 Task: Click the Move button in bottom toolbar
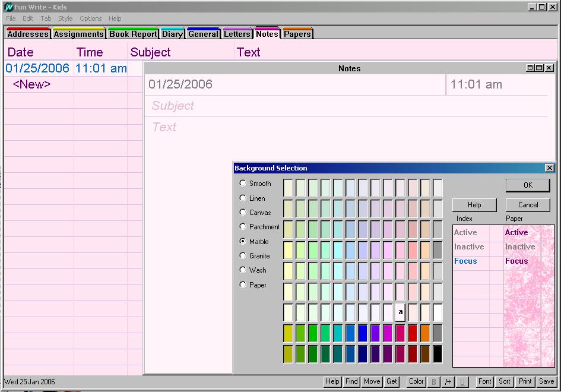pyautogui.click(x=372, y=382)
